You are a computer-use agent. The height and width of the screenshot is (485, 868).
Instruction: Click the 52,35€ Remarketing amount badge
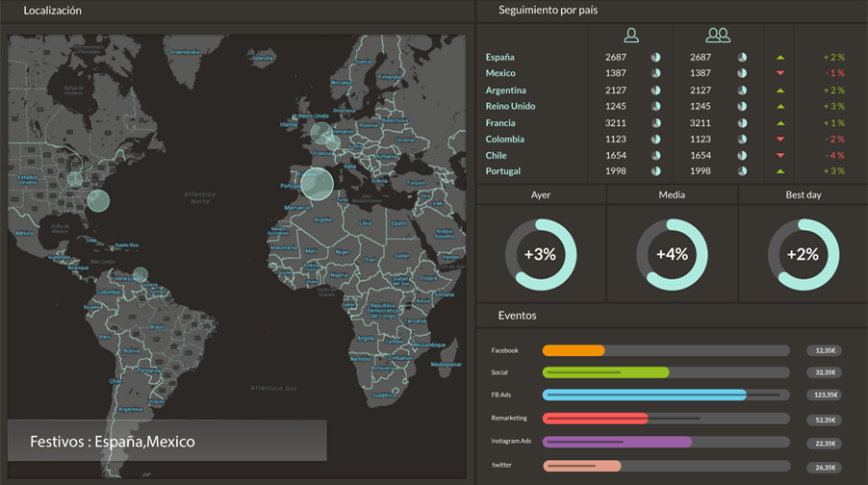(825, 420)
